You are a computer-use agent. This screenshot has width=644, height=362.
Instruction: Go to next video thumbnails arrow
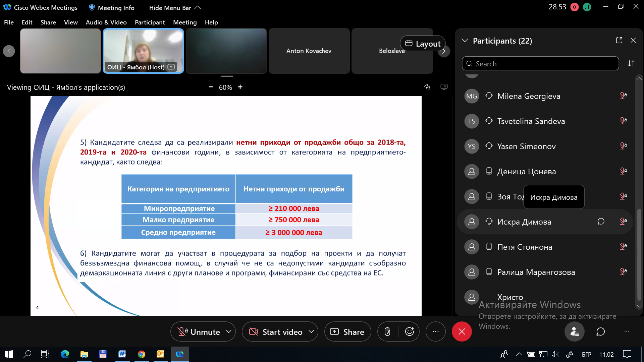pyautogui.click(x=444, y=51)
